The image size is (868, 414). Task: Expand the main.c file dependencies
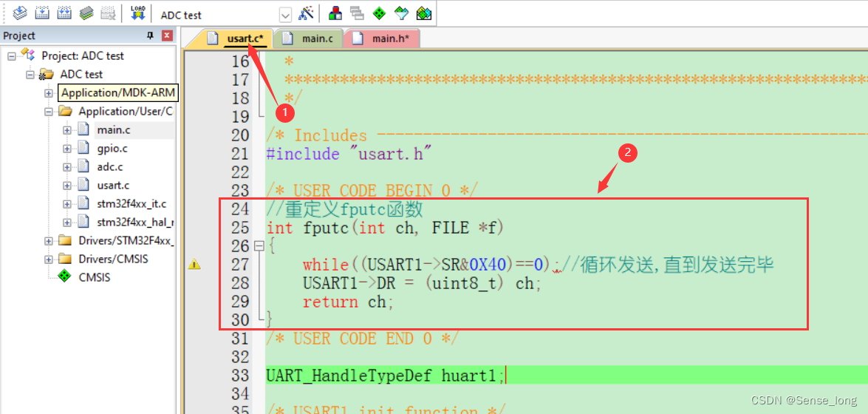tap(67, 130)
